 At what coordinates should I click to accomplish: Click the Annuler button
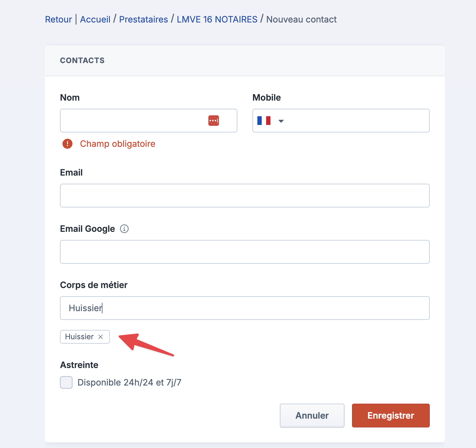[x=312, y=416]
